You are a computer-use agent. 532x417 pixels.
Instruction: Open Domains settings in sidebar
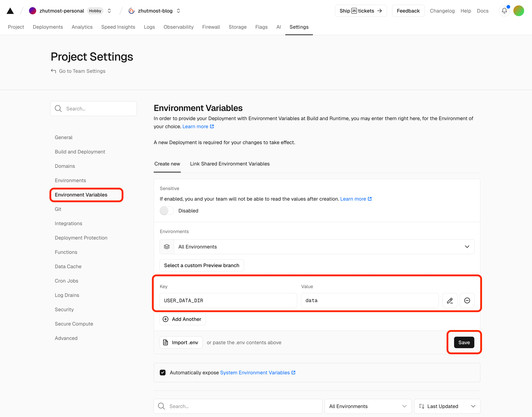pos(65,166)
